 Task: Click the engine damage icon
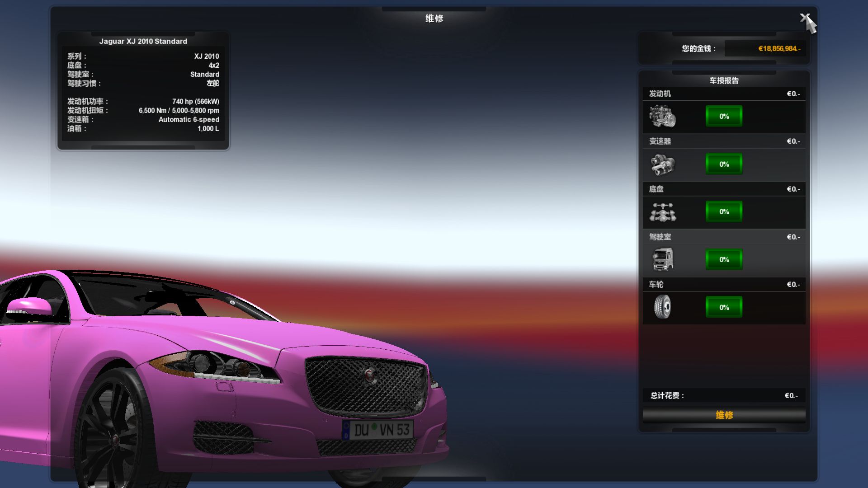point(662,117)
